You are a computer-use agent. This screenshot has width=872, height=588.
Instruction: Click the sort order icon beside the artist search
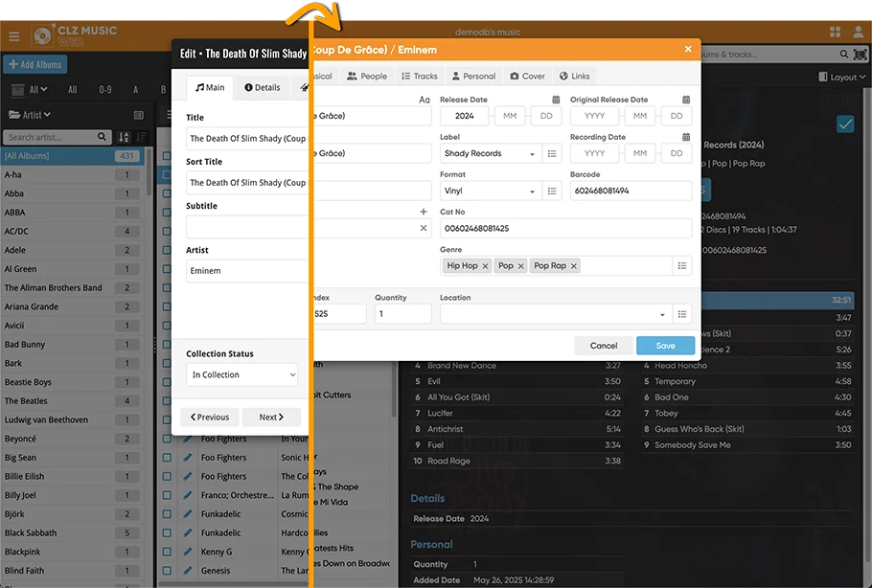tap(124, 137)
